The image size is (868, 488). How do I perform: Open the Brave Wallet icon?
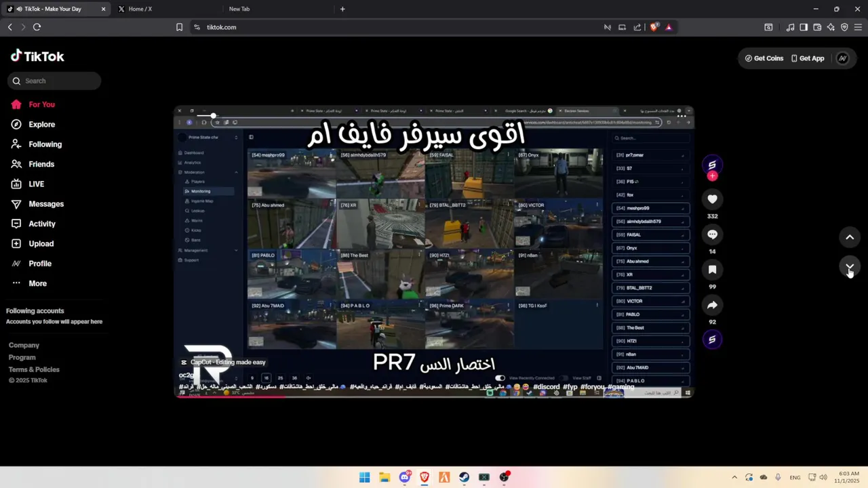click(817, 27)
